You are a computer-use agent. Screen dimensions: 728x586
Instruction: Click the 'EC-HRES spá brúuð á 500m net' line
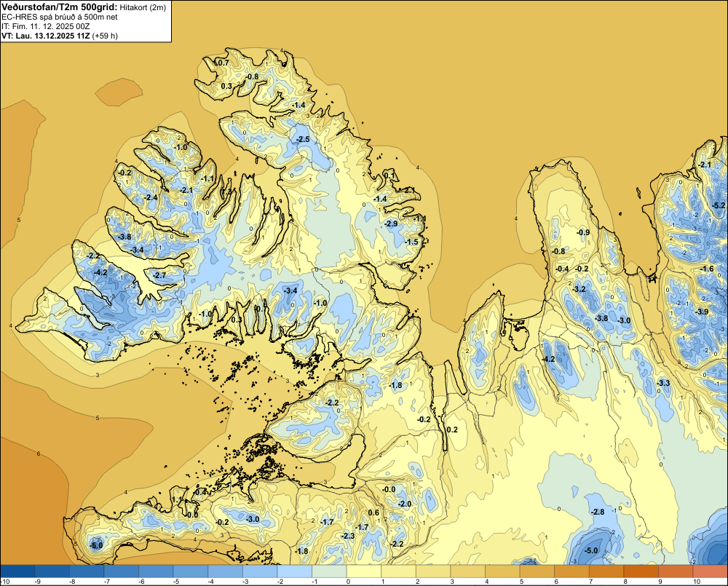pyautogui.click(x=60, y=17)
